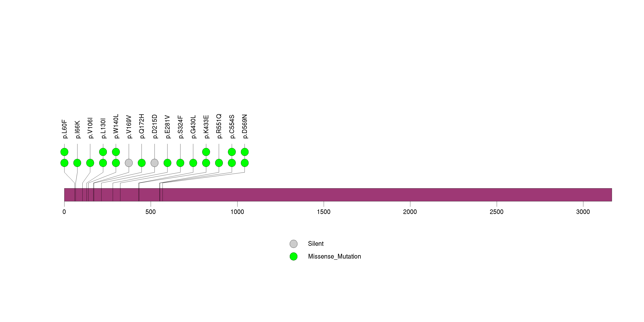
Task: Click the 1000 axis tick label
Action: coord(237,212)
